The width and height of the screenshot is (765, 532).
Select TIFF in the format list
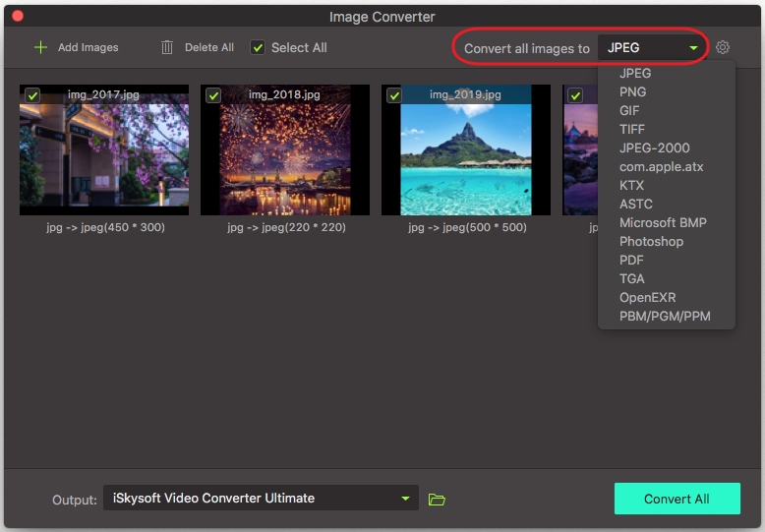coord(632,129)
